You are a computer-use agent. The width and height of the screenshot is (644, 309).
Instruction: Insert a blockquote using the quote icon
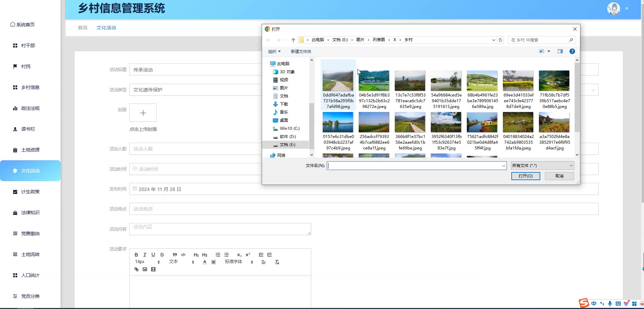pyautogui.click(x=174, y=255)
